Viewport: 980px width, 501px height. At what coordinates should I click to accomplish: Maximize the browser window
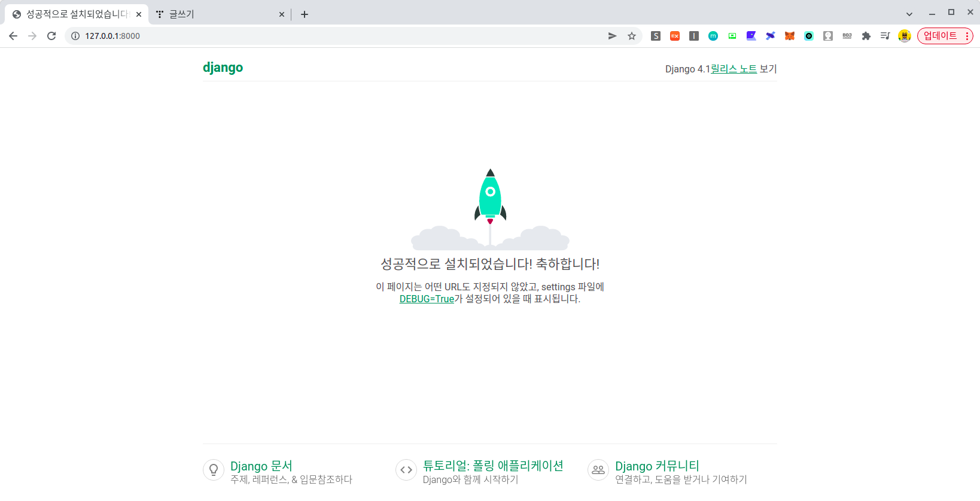[951, 13]
